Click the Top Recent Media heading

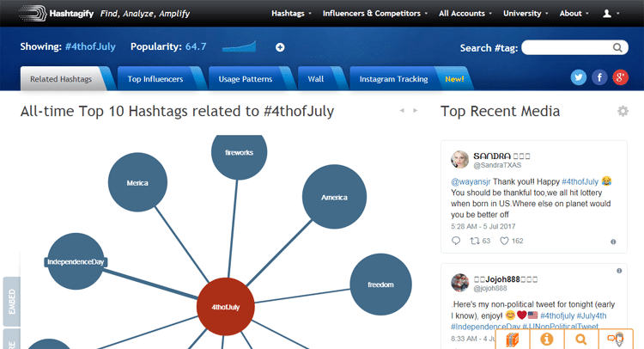(501, 111)
